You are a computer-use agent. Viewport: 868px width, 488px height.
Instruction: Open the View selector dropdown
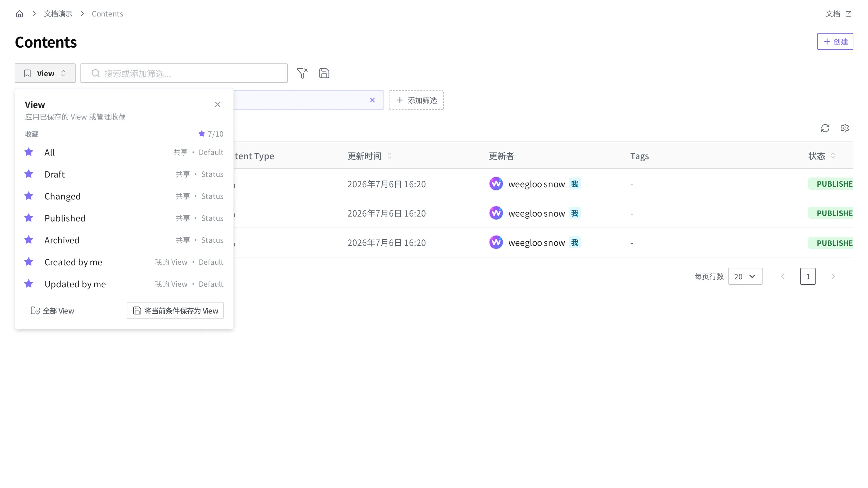coord(45,73)
